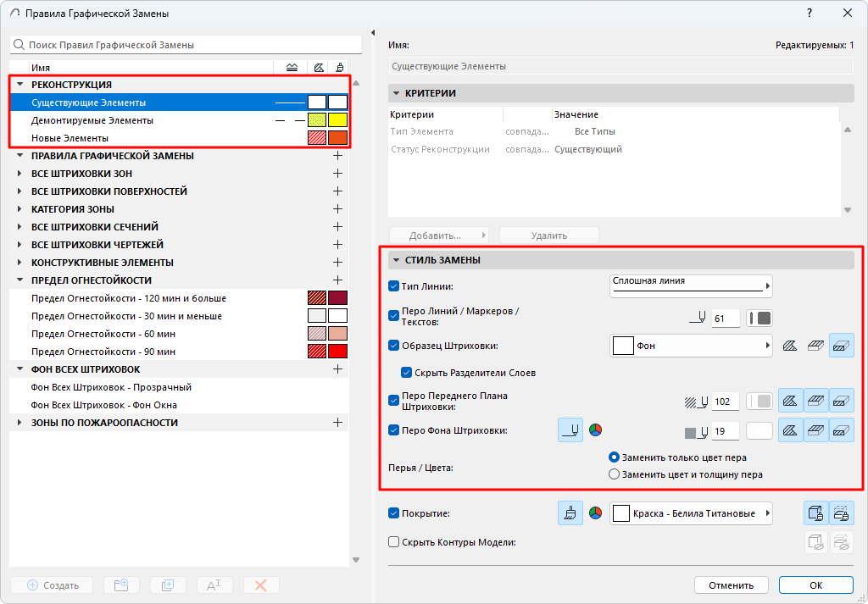
Task: Click plus icon beside ЗОНЫ ПО ПОЖАРООПАСНОСТИ
Action: pyautogui.click(x=337, y=423)
